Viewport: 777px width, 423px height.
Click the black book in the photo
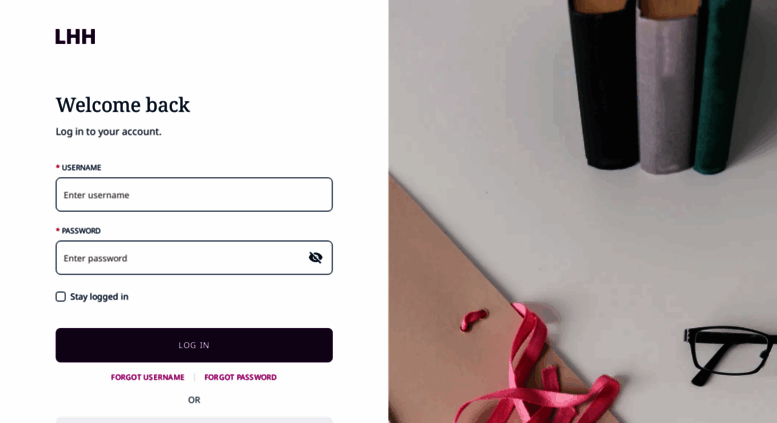(604, 84)
